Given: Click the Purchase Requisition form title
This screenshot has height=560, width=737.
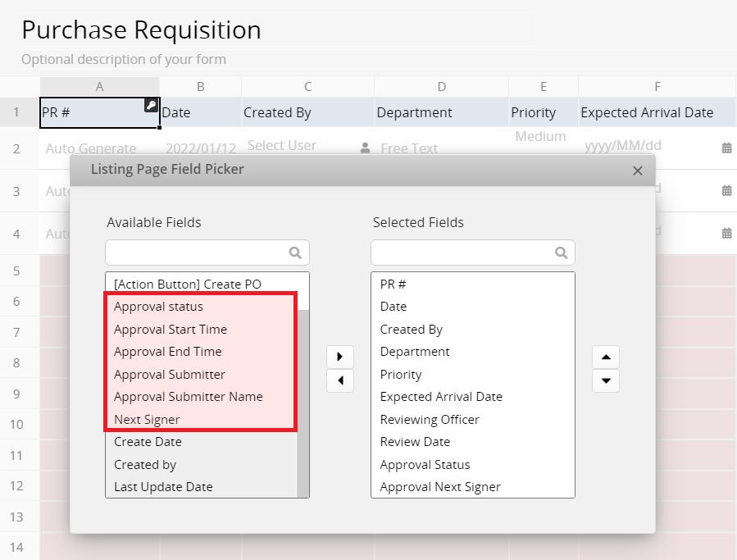Looking at the screenshot, I should [x=141, y=30].
